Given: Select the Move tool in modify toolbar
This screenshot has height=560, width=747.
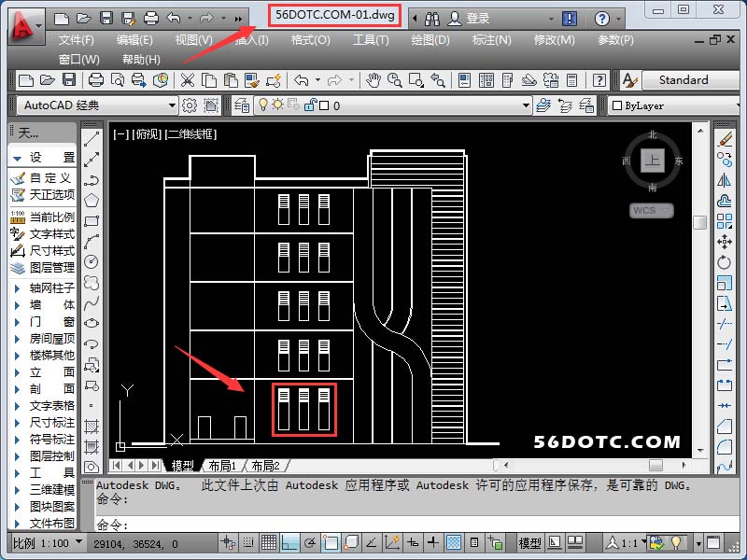Looking at the screenshot, I should pyautogui.click(x=726, y=242).
